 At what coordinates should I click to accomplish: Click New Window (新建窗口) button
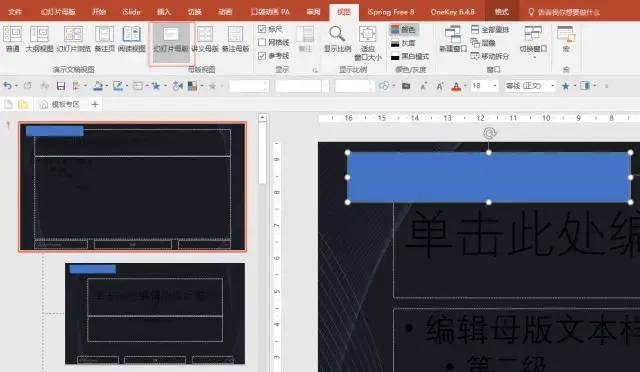(453, 39)
